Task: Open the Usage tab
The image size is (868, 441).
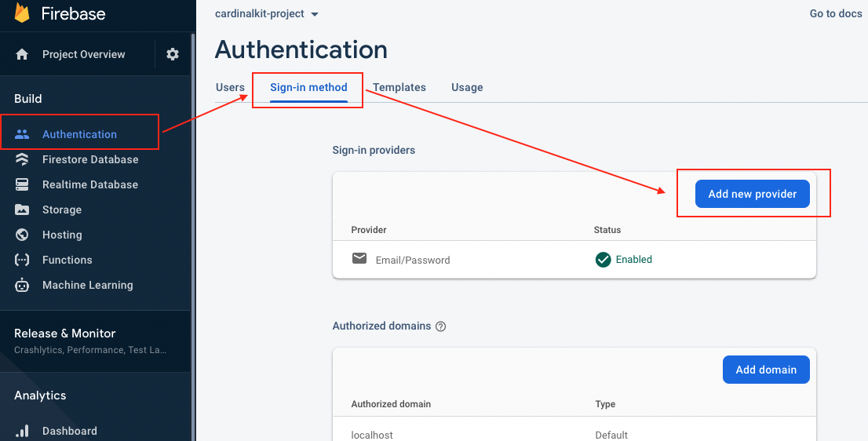Action: (x=467, y=87)
